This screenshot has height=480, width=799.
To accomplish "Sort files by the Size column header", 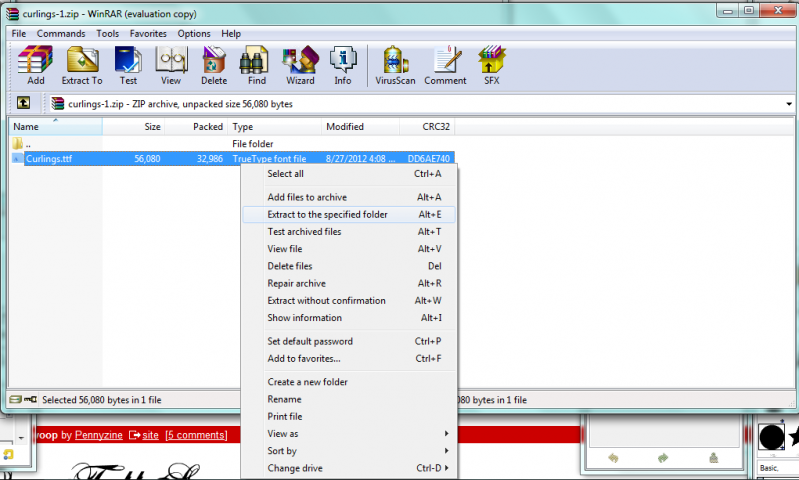I will [152, 127].
